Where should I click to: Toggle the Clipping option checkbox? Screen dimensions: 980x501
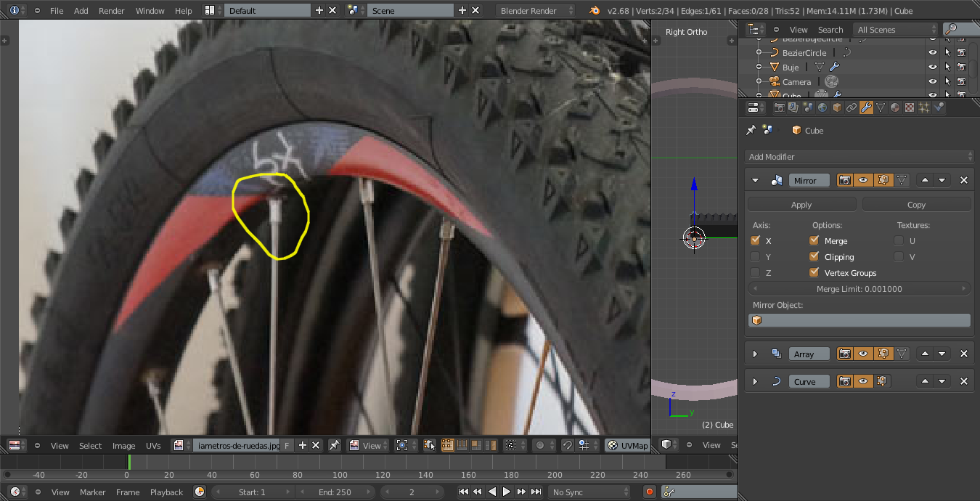pos(814,256)
